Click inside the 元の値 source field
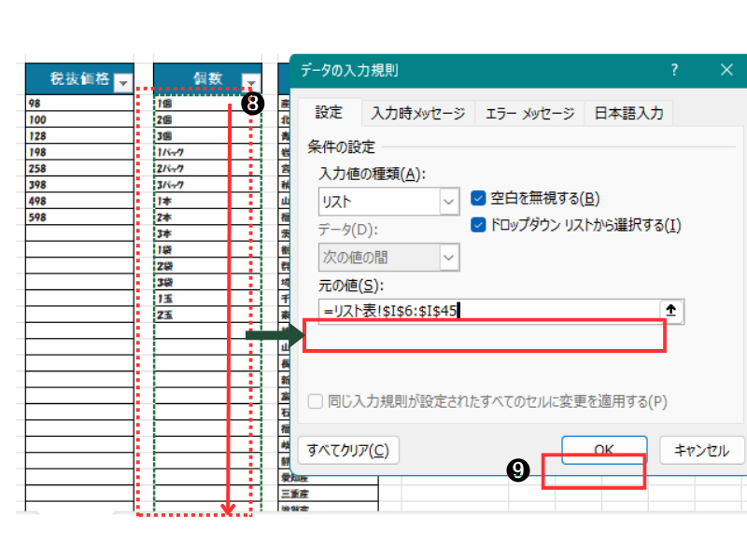 coord(486,311)
